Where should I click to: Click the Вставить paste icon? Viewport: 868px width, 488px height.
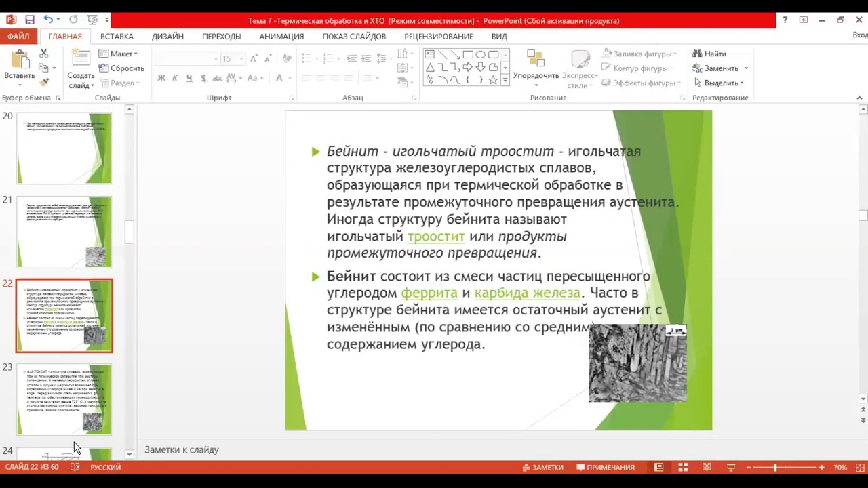point(20,60)
